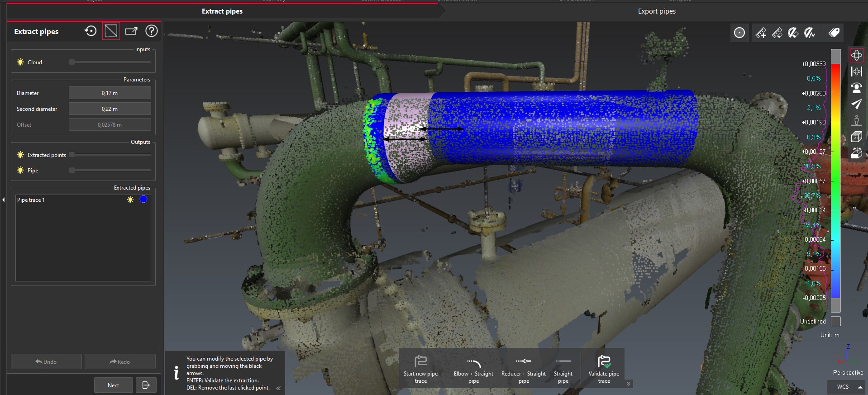Tick the Undefined checkbox under color scale

point(836,321)
